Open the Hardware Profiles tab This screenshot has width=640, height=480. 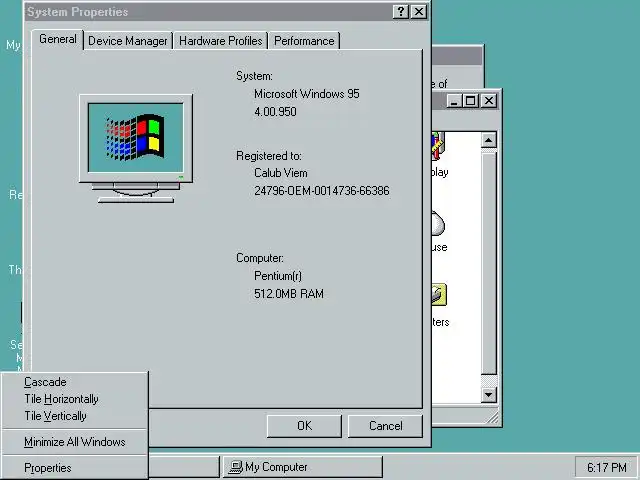(221, 41)
